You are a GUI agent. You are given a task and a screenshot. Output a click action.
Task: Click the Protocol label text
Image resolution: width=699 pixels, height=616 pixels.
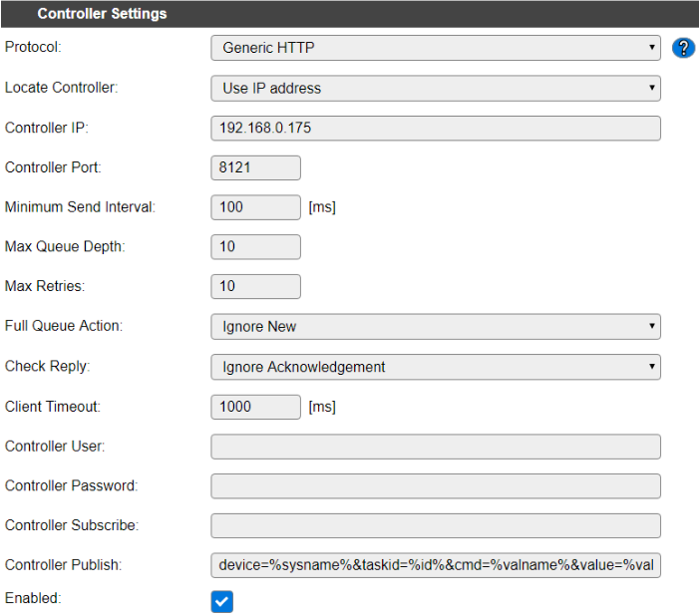(x=33, y=47)
